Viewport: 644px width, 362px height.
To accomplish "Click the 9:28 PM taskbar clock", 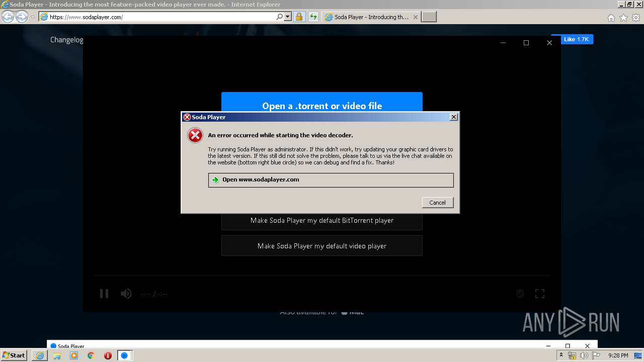I will 618,355.
